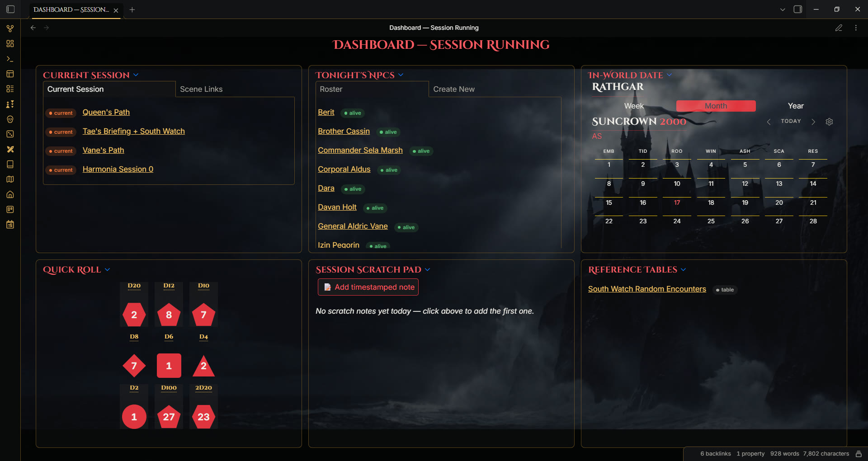This screenshot has width=868, height=461.
Task: Open graph view from the ribbon
Action: [10, 28]
